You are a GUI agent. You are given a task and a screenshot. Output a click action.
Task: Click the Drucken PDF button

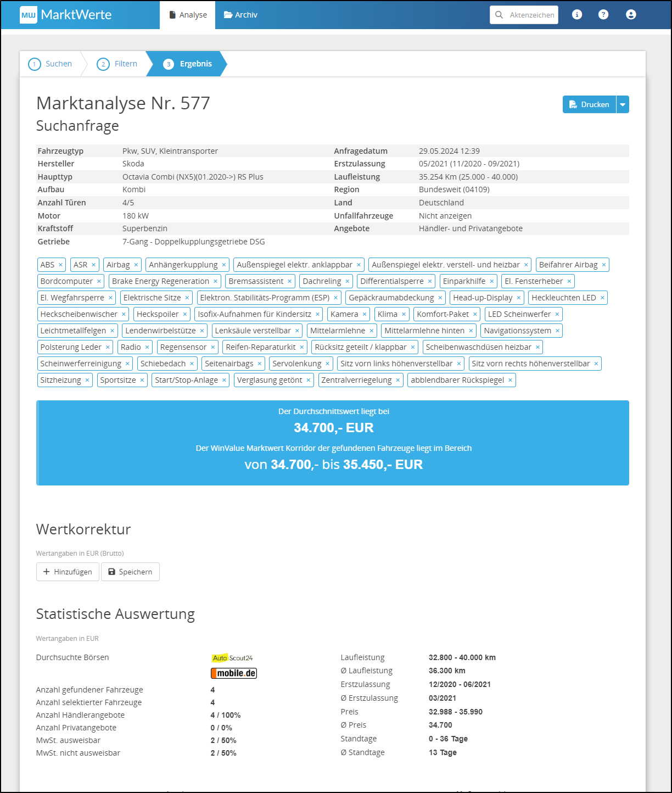[x=589, y=105]
